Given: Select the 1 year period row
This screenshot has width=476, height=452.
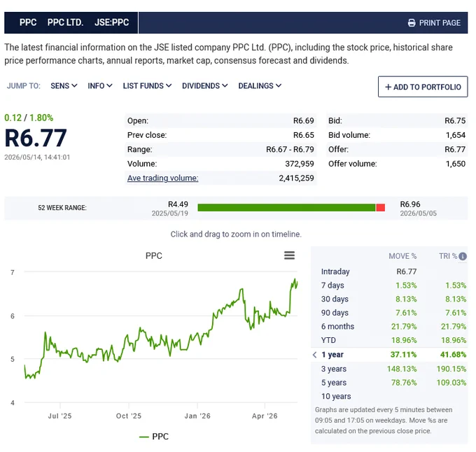Looking at the screenshot, I should tap(389, 355).
